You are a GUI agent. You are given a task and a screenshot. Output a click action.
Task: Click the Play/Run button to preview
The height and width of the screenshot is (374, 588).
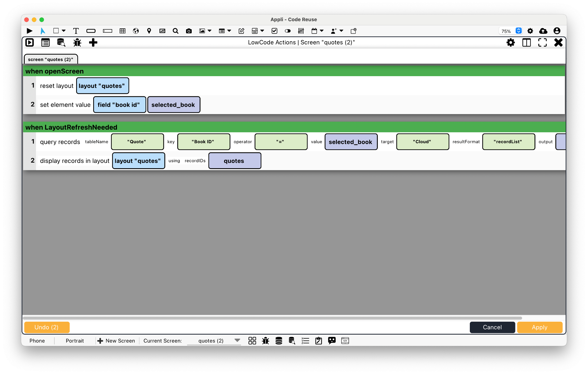pyautogui.click(x=29, y=30)
